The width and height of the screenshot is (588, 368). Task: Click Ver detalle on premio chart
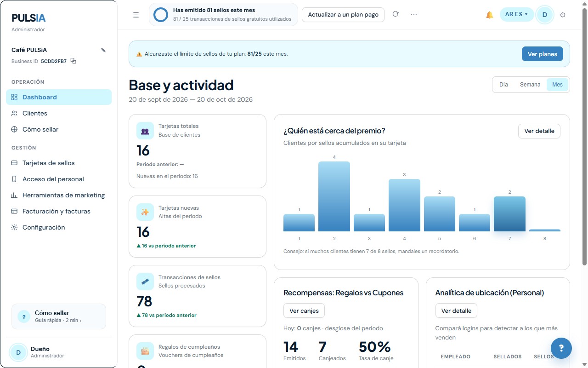pyautogui.click(x=539, y=131)
